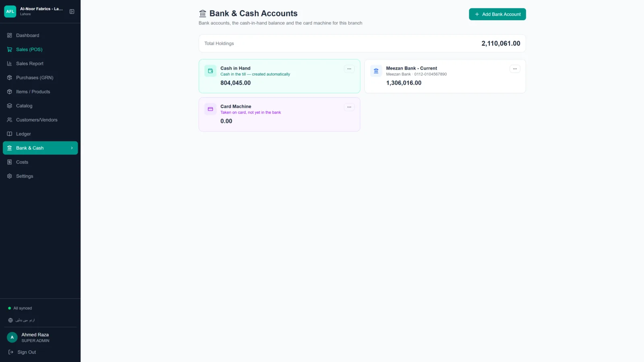Click the Card Machine card icon

pyautogui.click(x=211, y=109)
